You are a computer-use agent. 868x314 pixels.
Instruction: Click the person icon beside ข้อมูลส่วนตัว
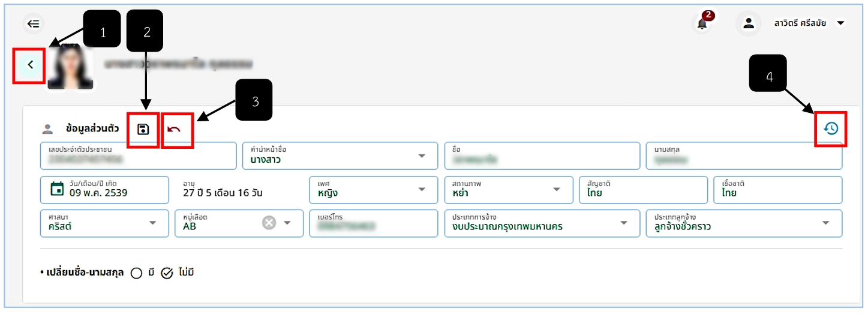pos(47,128)
